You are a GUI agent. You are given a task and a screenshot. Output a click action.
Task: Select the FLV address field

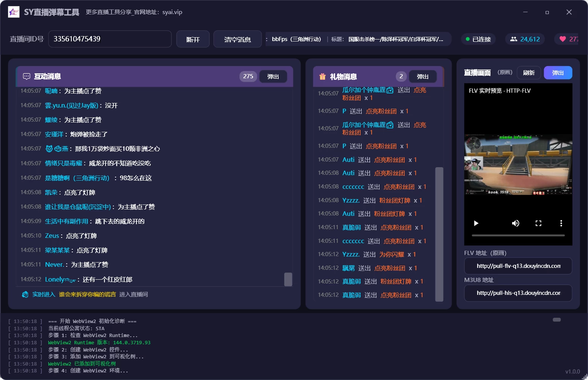(518, 266)
